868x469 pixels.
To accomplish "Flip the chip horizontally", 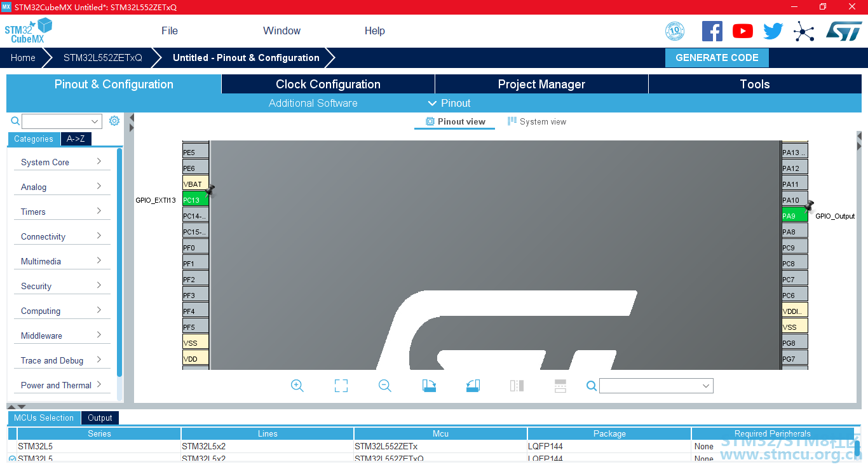I will [517, 386].
